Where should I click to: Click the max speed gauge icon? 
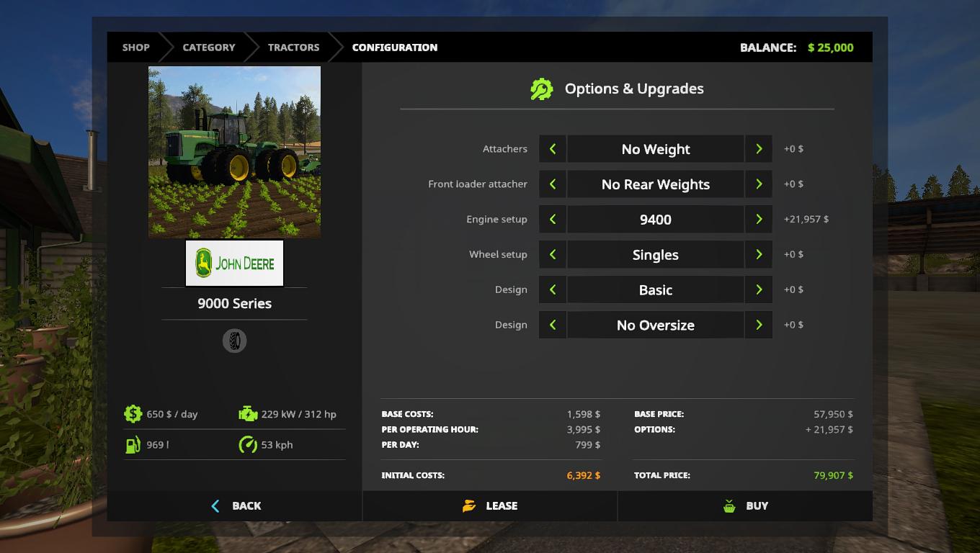coord(248,445)
